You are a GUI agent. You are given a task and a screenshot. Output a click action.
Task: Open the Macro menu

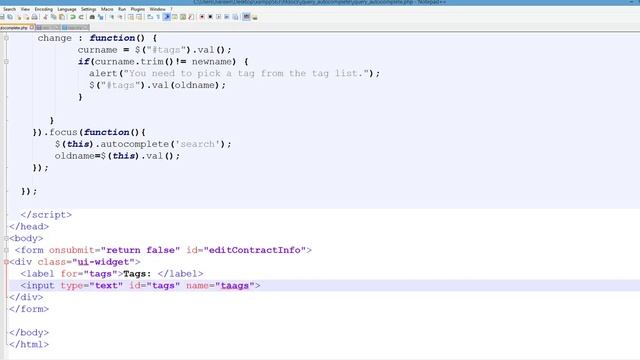tap(107, 9)
